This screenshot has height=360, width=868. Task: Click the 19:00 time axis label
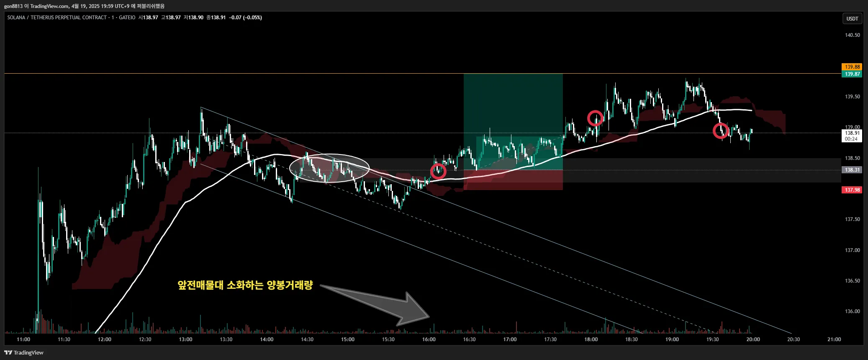[x=672, y=339]
